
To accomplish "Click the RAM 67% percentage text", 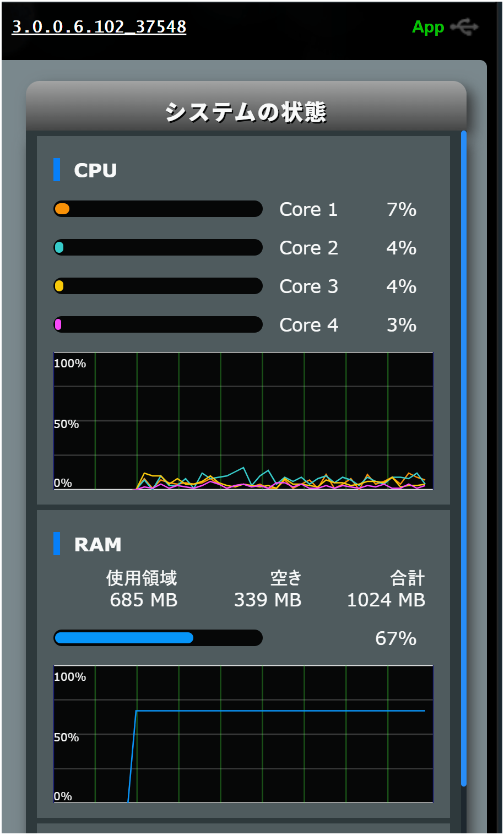I will [395, 638].
